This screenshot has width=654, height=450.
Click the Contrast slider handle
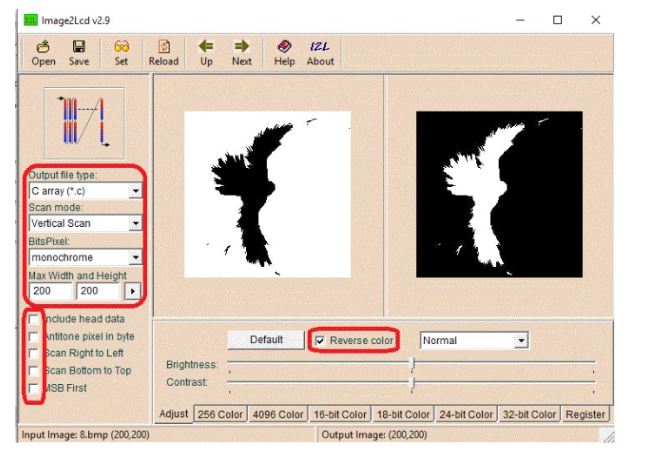click(x=412, y=382)
